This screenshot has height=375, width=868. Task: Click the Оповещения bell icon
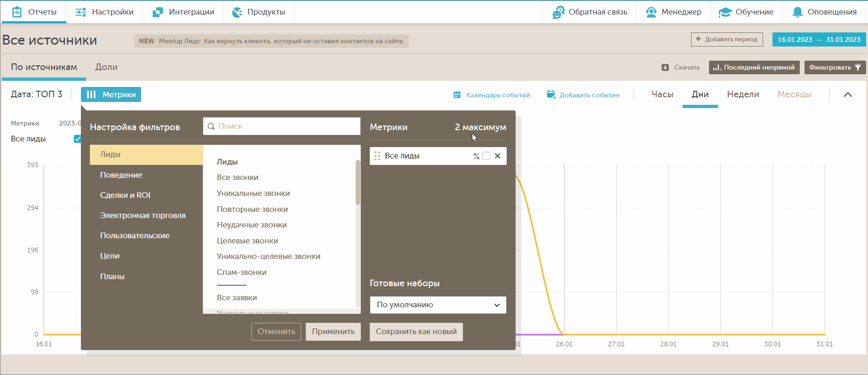(x=797, y=12)
